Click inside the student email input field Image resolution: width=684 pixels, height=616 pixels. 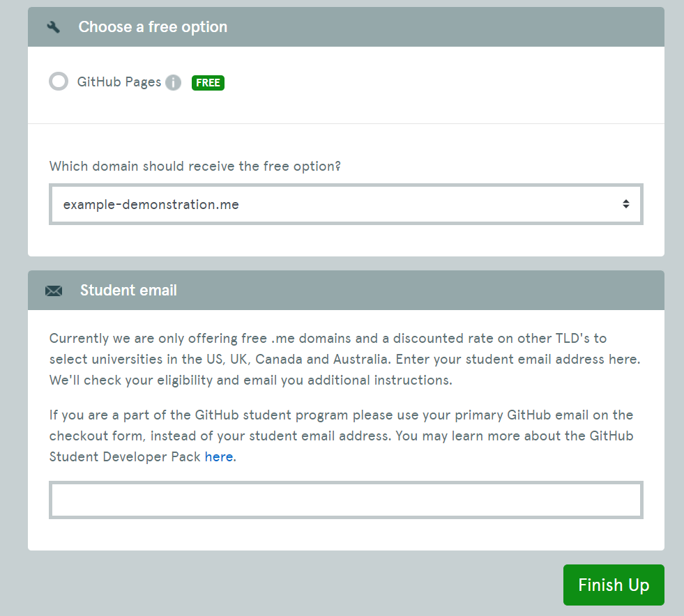[x=345, y=500]
